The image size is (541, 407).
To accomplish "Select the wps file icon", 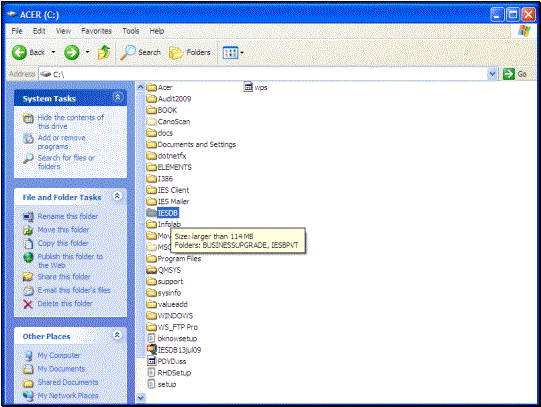I will pos(248,87).
